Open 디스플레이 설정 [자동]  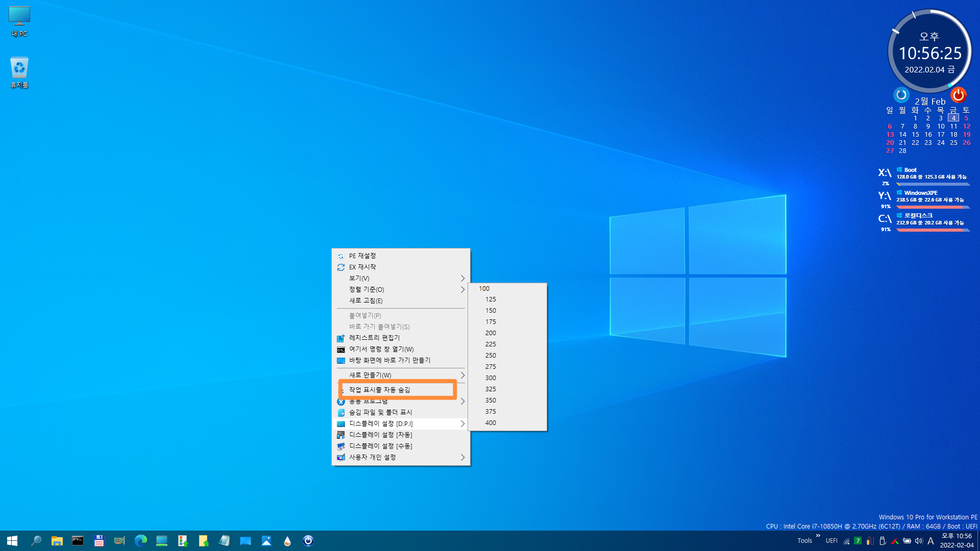pyautogui.click(x=401, y=435)
